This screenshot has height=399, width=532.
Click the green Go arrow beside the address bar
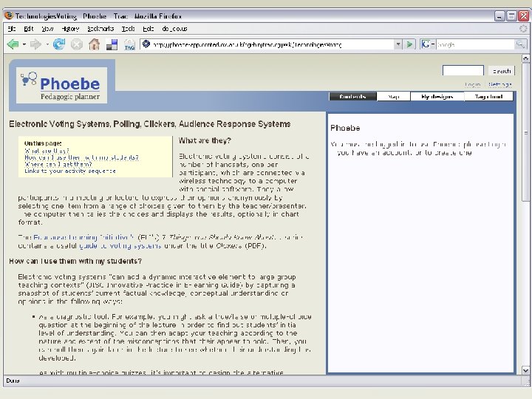tap(409, 44)
